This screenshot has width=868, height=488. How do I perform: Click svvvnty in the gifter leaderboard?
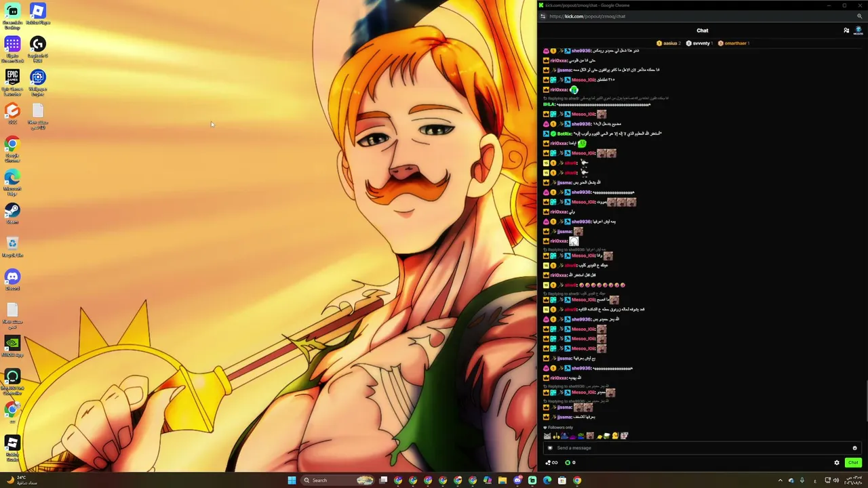[x=701, y=43]
